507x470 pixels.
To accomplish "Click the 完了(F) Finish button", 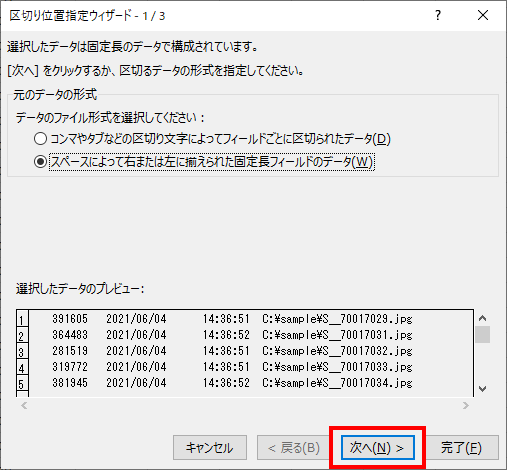I will (462, 448).
